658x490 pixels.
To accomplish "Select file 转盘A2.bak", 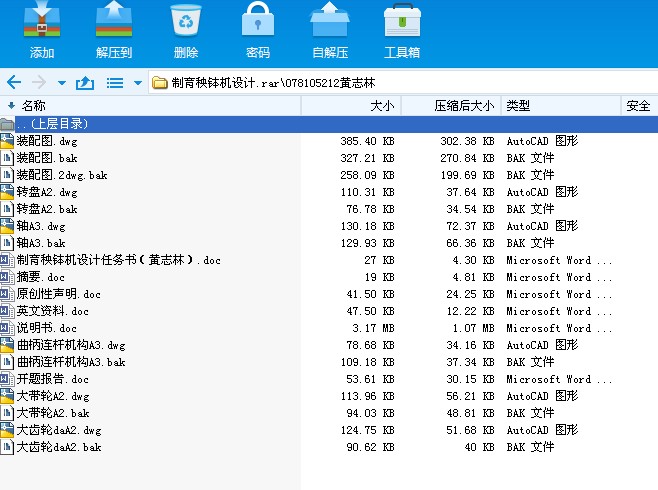I will tap(47, 209).
